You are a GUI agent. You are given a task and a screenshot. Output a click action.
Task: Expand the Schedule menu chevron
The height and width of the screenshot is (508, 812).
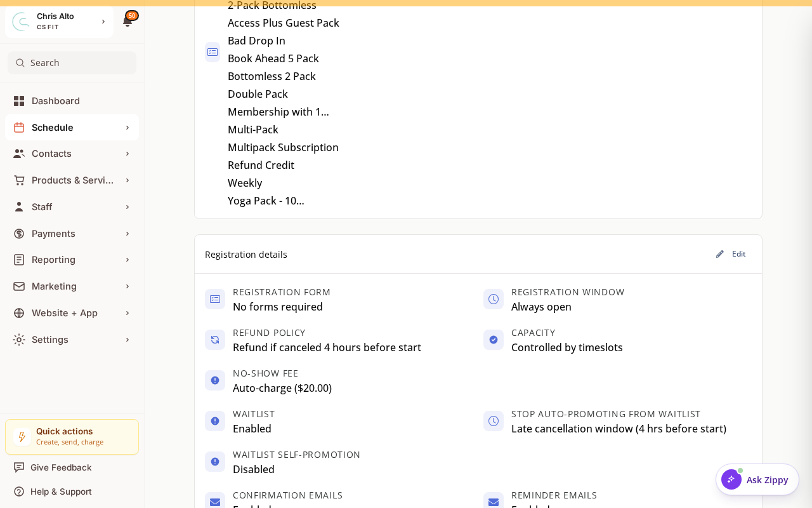(x=128, y=128)
